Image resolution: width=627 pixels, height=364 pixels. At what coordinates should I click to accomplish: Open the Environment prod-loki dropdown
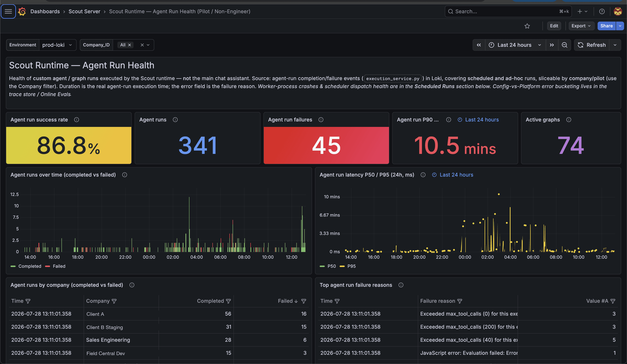[57, 45]
